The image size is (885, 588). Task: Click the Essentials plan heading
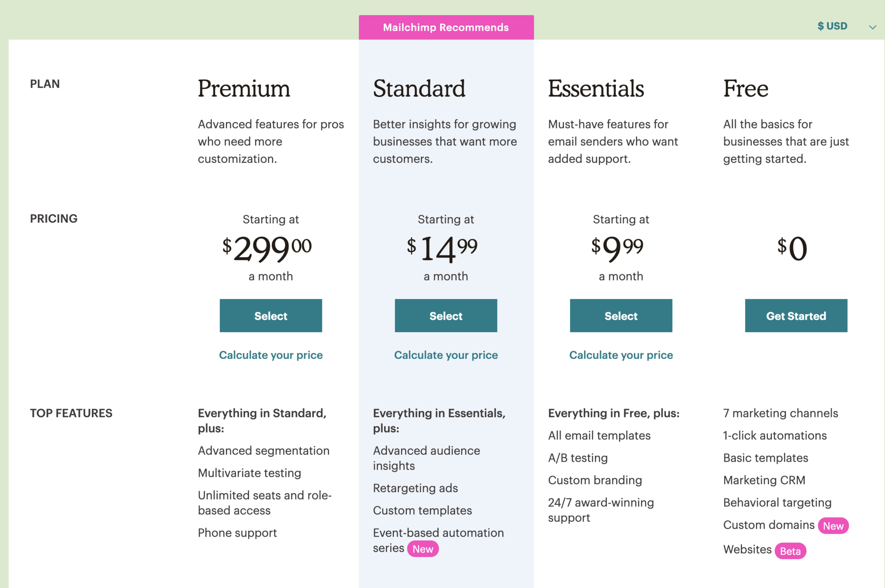596,88
